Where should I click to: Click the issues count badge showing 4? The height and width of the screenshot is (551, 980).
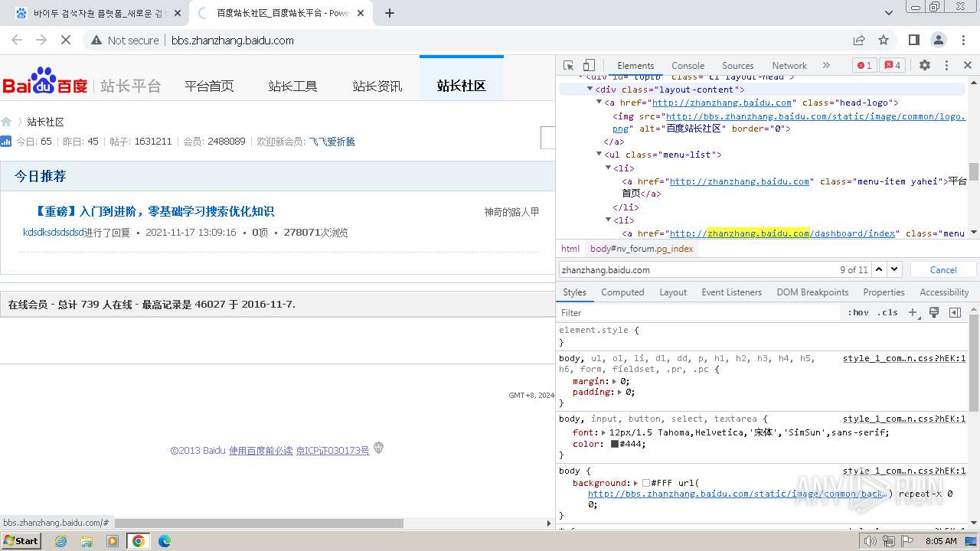pos(893,66)
